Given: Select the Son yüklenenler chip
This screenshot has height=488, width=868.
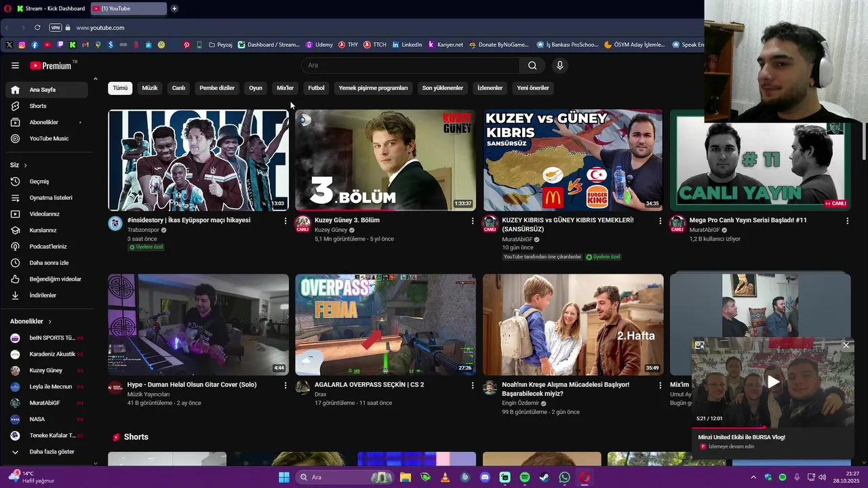Looking at the screenshot, I should (x=443, y=88).
